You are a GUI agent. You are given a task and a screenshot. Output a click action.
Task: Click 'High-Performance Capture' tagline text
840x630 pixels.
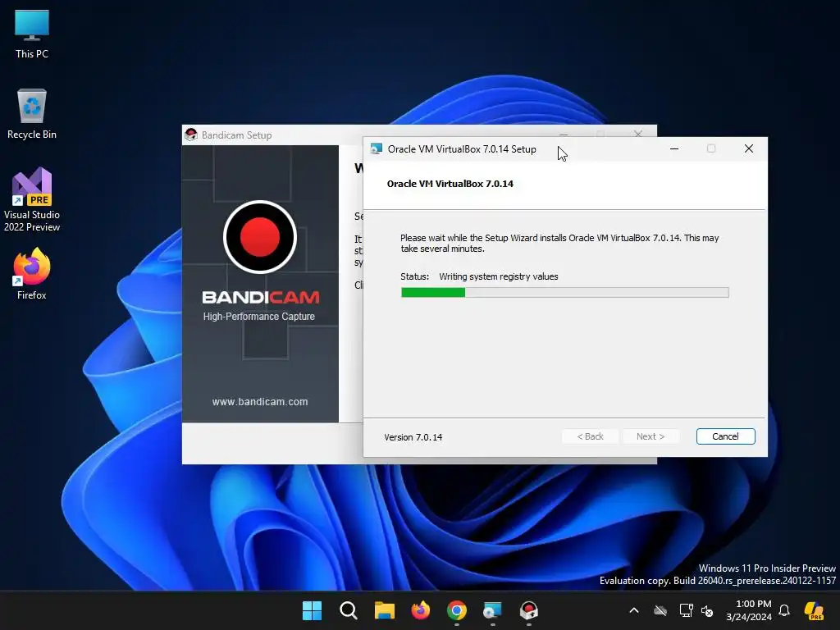click(258, 317)
